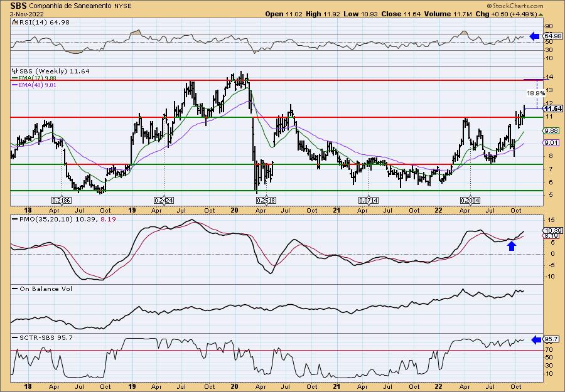Click the SBS ticker symbol in the header
This screenshot has width=565, height=392.
[x=19, y=6]
